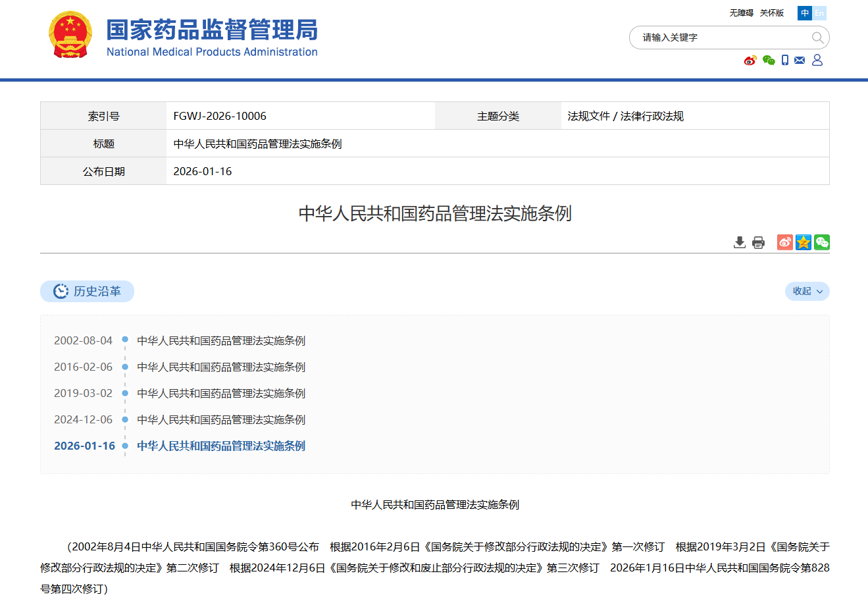Open the header WeChat icon

tap(769, 61)
